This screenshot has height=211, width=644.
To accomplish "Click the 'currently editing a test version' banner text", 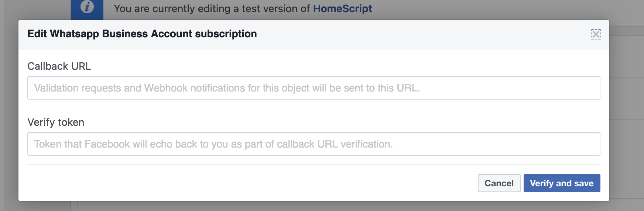I will click(212, 8).
